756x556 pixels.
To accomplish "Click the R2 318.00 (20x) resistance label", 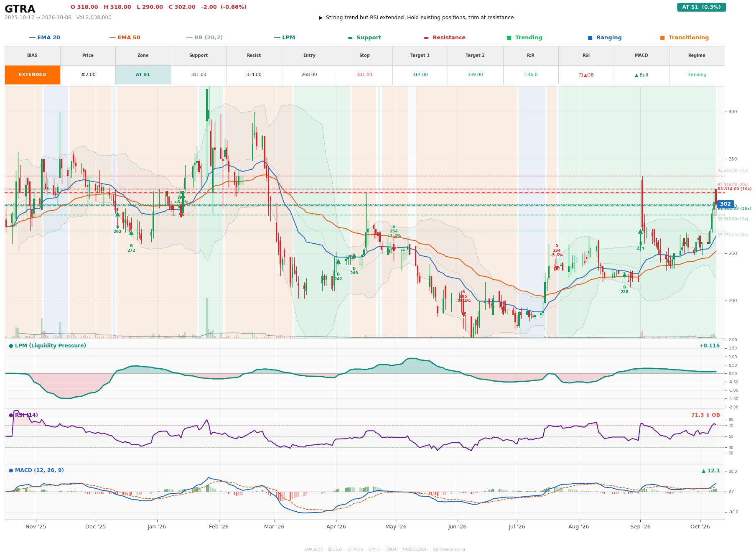I will pyautogui.click(x=733, y=185).
